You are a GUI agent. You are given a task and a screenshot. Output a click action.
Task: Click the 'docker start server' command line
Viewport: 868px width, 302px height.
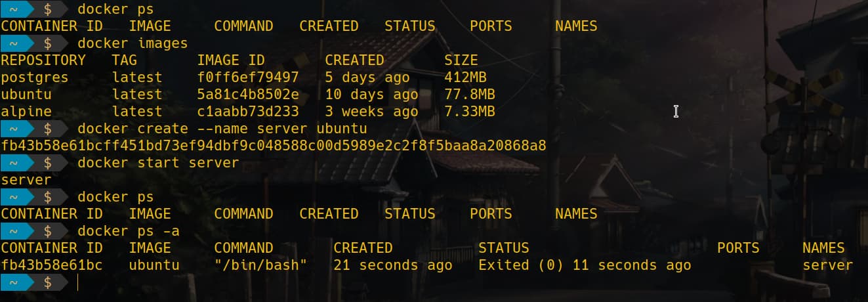click(x=158, y=163)
